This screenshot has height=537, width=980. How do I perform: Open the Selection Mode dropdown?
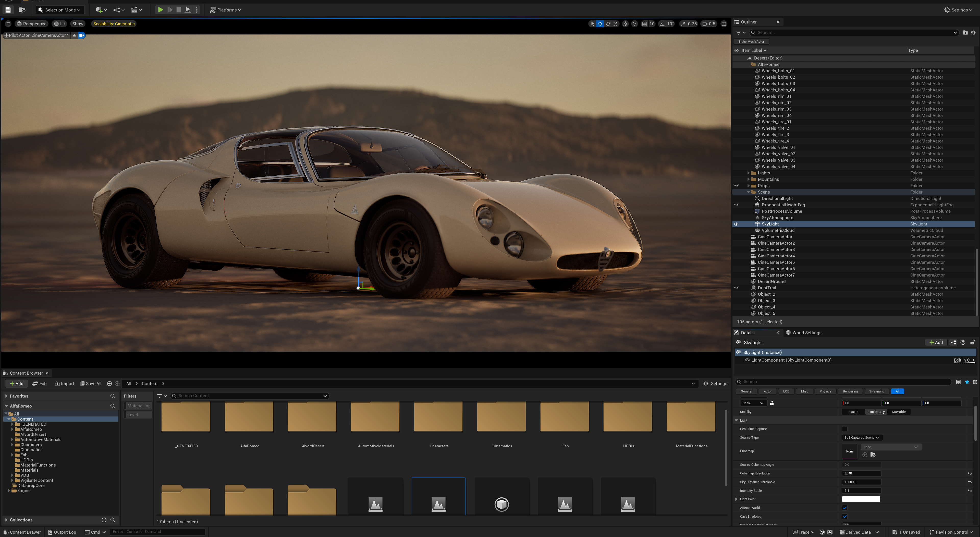[x=60, y=10]
